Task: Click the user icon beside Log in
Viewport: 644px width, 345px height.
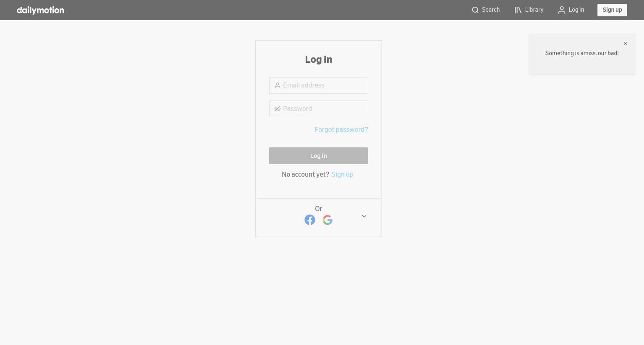Action: tap(562, 10)
